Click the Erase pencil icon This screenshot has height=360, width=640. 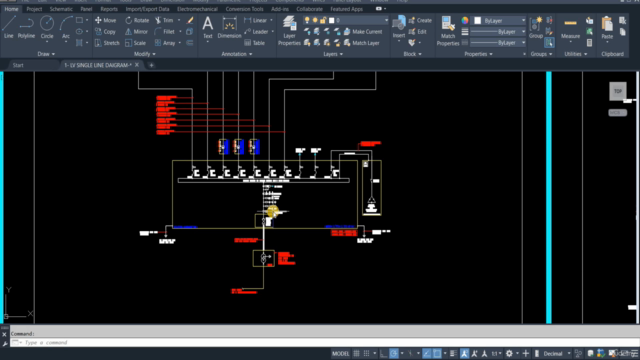click(190, 20)
